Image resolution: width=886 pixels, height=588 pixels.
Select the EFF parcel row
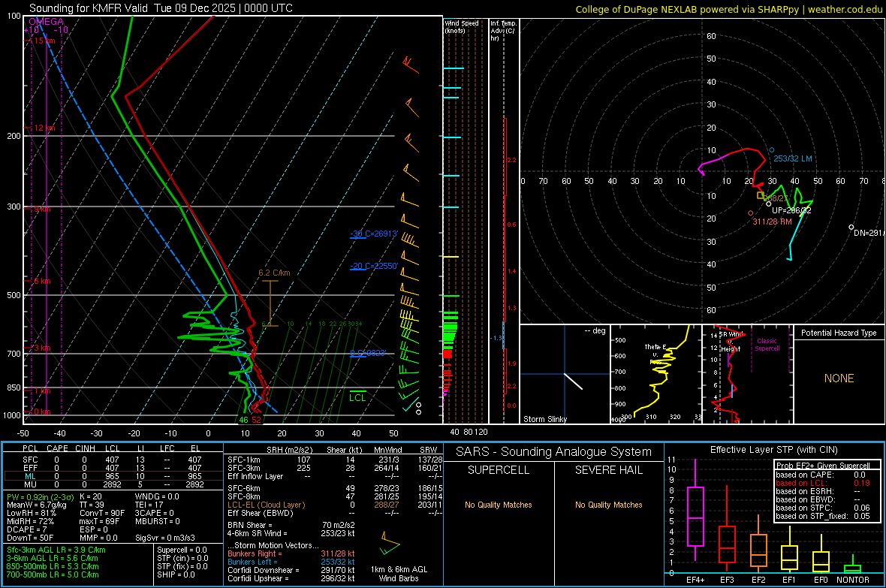coord(113,468)
